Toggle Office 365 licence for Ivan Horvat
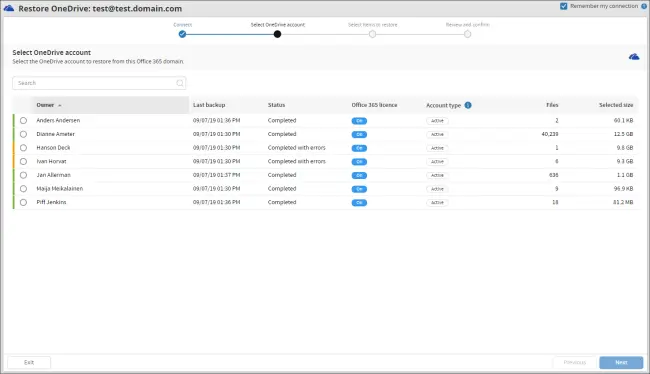650x374 pixels. [359, 162]
